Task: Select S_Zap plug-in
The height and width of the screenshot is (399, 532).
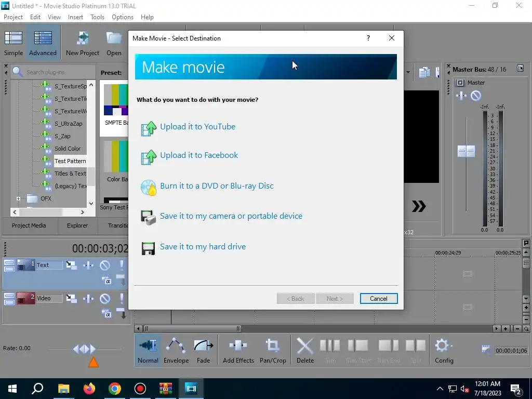Action: click(62, 136)
